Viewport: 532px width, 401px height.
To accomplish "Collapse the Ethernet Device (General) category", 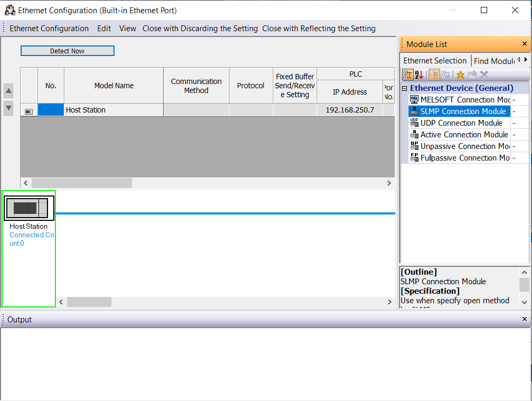I will pyautogui.click(x=404, y=88).
